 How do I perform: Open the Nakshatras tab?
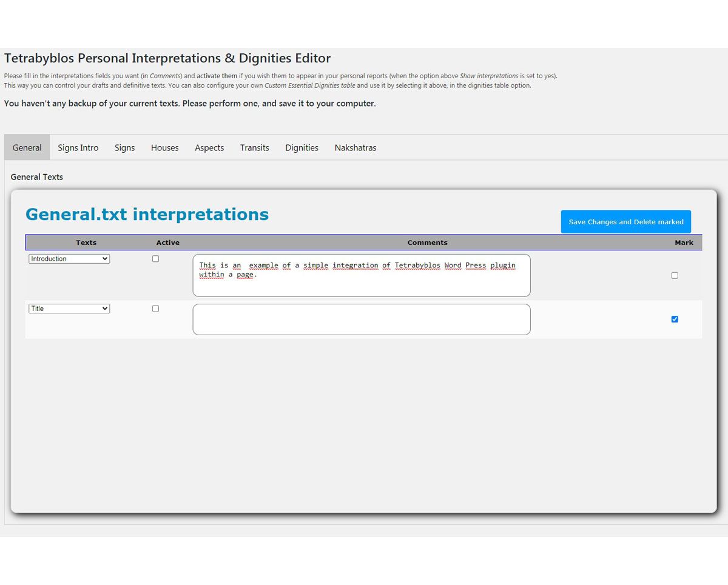[x=356, y=147]
